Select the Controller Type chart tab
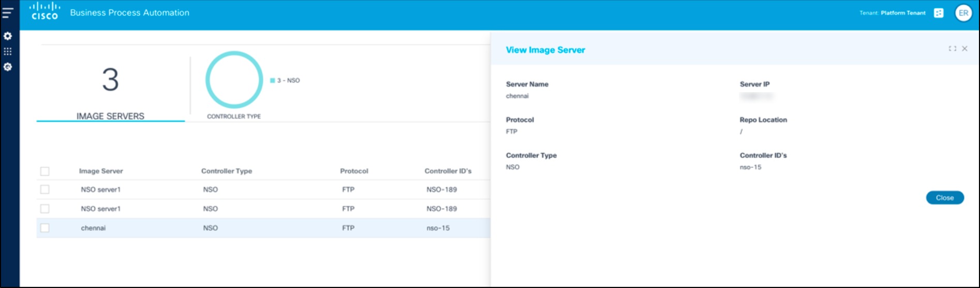The height and width of the screenshot is (288, 980). point(234,116)
